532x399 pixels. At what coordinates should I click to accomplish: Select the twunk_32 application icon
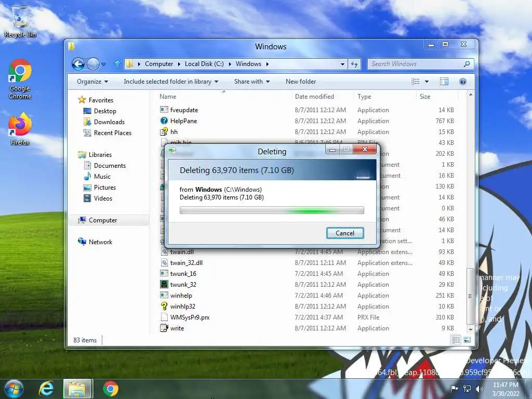click(164, 284)
